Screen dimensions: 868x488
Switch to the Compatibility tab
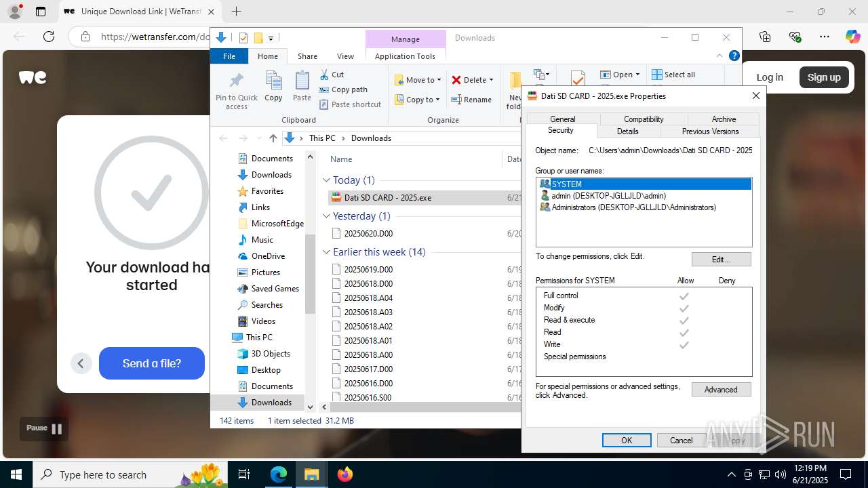[x=644, y=119]
